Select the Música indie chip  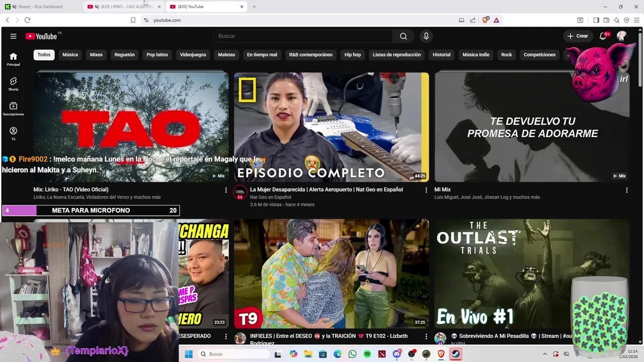(x=476, y=55)
